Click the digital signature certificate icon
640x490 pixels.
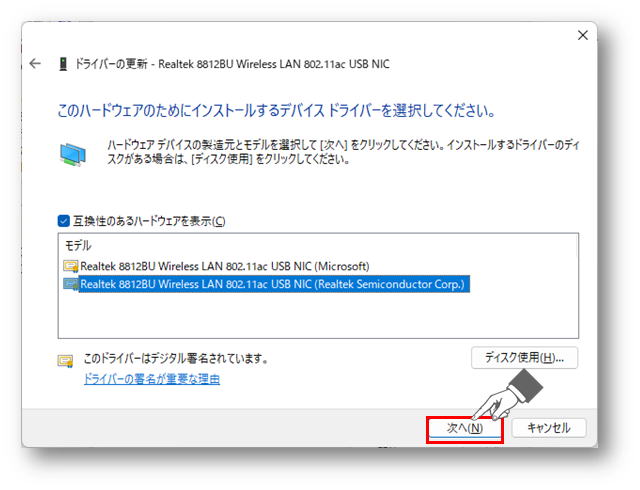[x=65, y=361]
